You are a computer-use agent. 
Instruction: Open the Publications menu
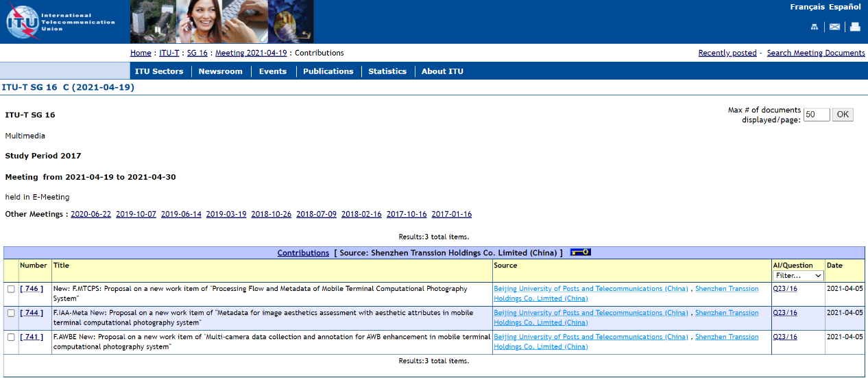pyautogui.click(x=328, y=71)
